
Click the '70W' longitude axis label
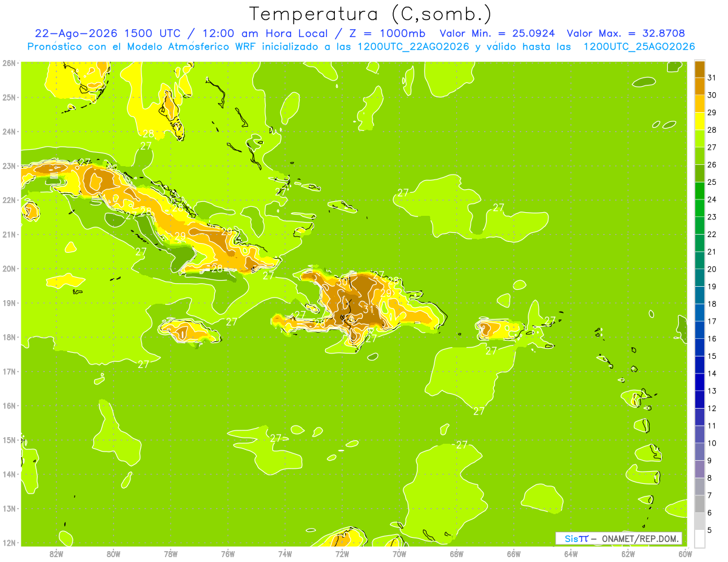tap(399, 554)
